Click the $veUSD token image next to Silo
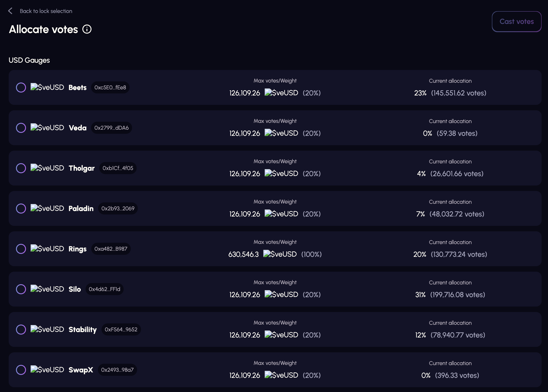The width and height of the screenshot is (548, 392). (x=47, y=289)
